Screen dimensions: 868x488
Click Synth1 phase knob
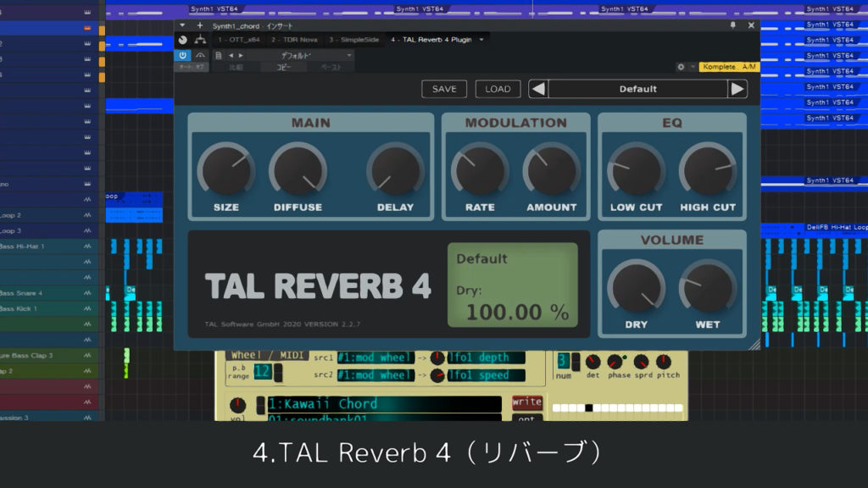point(615,362)
